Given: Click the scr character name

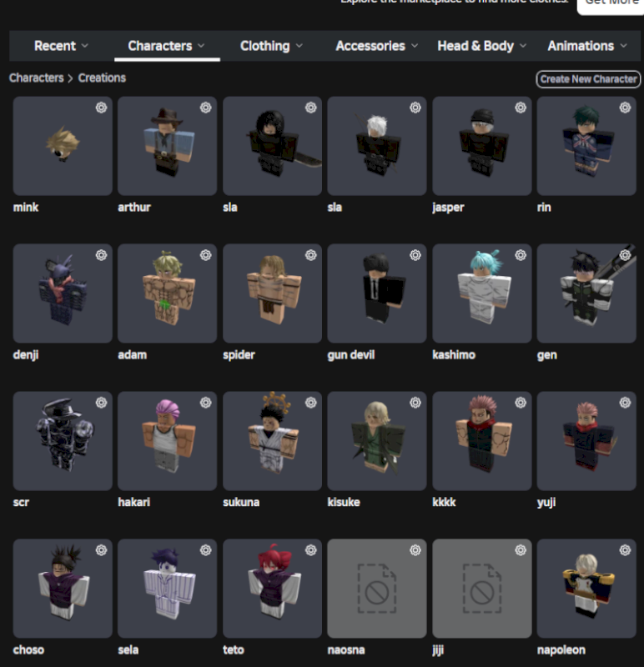Looking at the screenshot, I should (x=21, y=503).
